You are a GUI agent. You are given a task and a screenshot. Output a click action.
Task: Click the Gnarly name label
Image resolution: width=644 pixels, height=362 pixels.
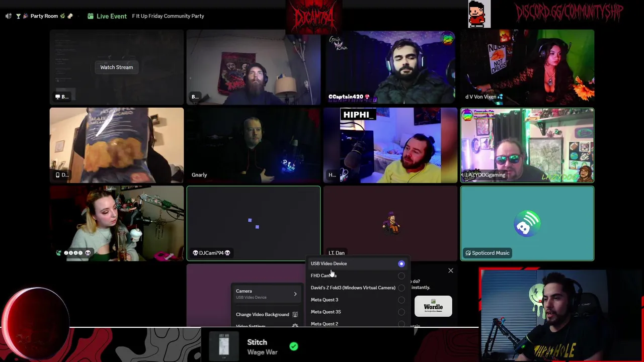[x=199, y=175]
